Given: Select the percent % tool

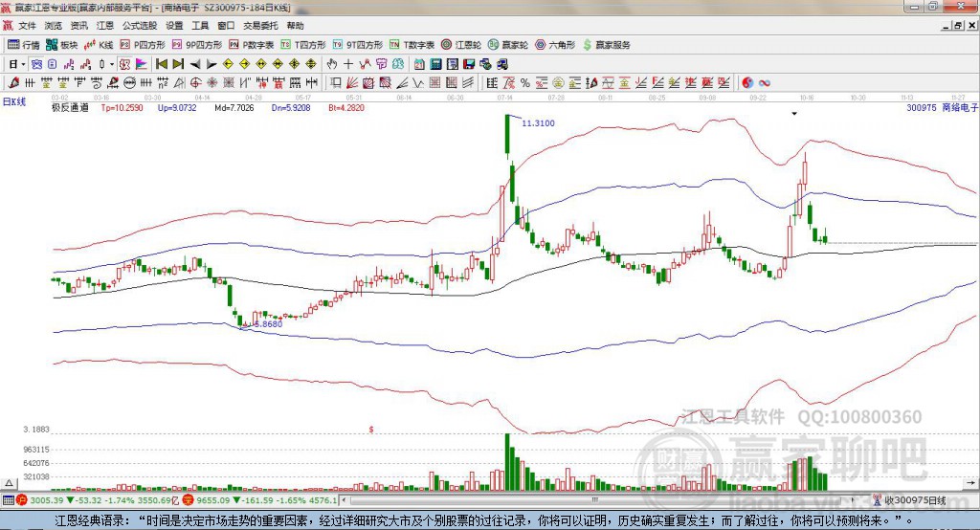Looking at the screenshot, I should click(525, 82).
